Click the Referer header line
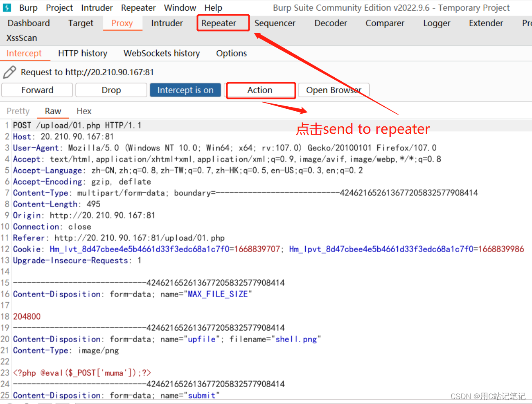Image resolution: width=532 pixels, height=404 pixels. (x=119, y=238)
